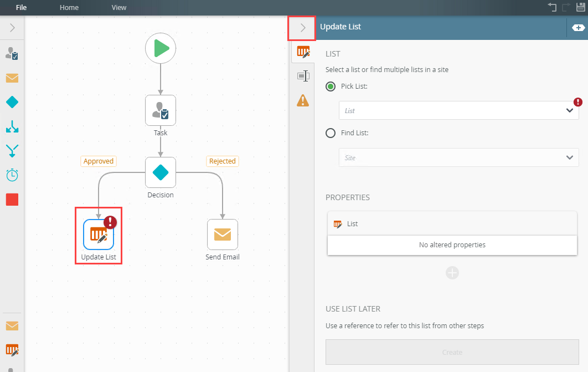Click the red error badge on Update List node
The width and height of the screenshot is (588, 372).
tap(110, 222)
